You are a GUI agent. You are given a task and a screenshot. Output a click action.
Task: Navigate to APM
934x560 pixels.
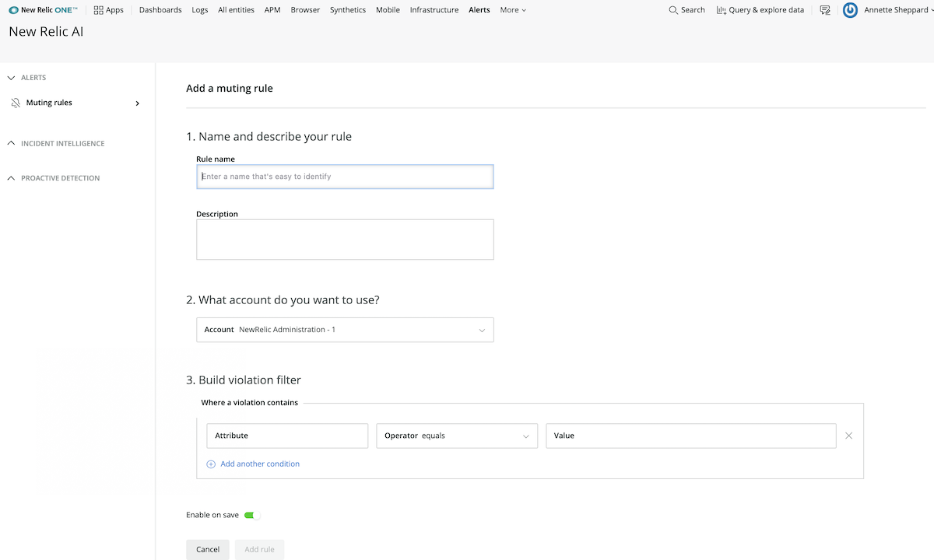click(272, 10)
